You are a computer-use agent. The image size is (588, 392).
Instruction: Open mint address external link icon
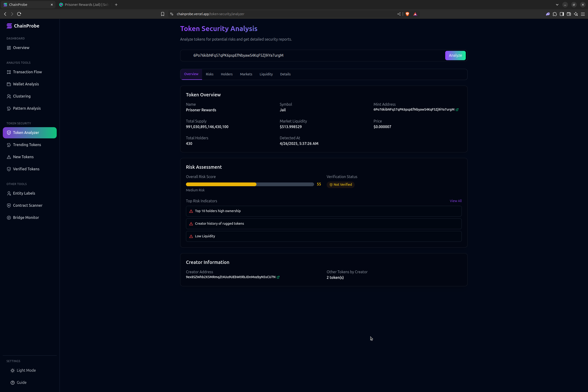(x=457, y=110)
